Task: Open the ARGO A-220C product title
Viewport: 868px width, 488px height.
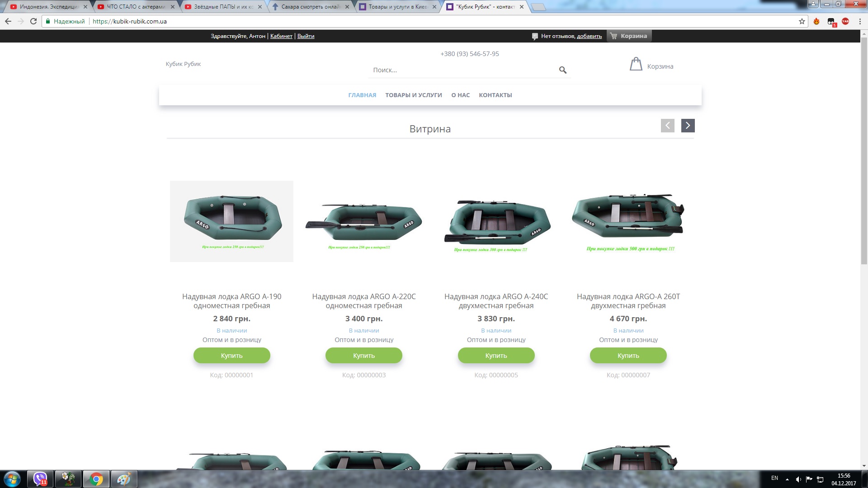Action: 364,301
